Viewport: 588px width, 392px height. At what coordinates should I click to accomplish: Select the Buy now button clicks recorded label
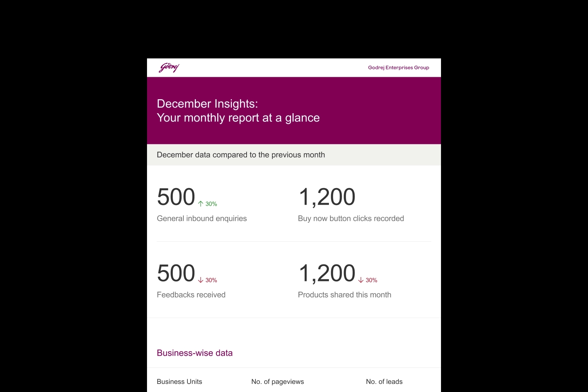coord(351,219)
